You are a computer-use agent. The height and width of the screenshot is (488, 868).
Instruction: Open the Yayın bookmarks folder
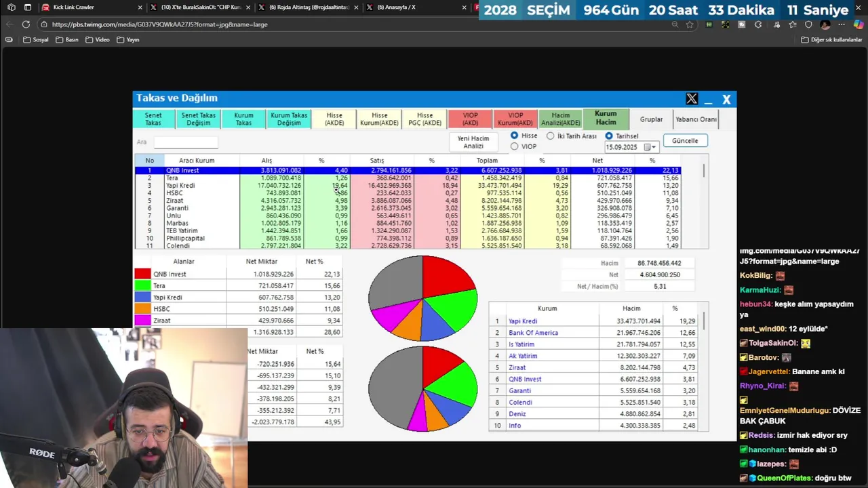click(128, 40)
